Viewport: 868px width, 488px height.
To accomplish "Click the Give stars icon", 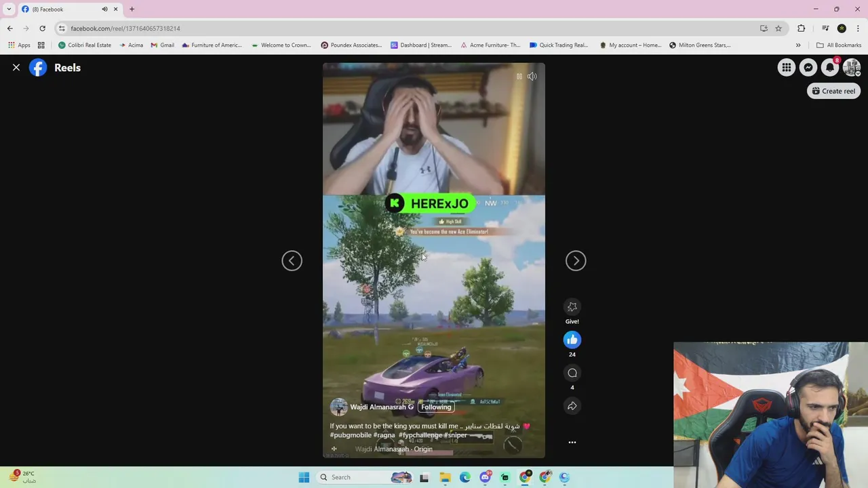I will click(572, 307).
